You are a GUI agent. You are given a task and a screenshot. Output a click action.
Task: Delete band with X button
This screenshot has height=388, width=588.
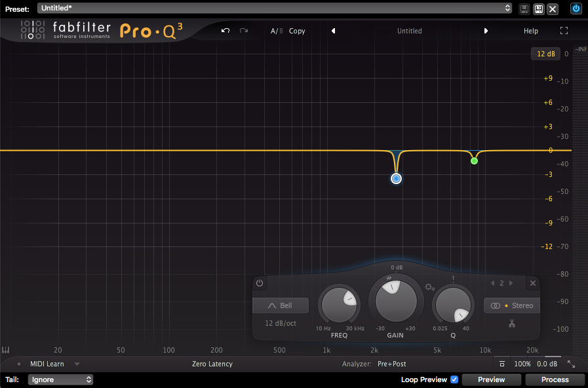click(x=533, y=283)
